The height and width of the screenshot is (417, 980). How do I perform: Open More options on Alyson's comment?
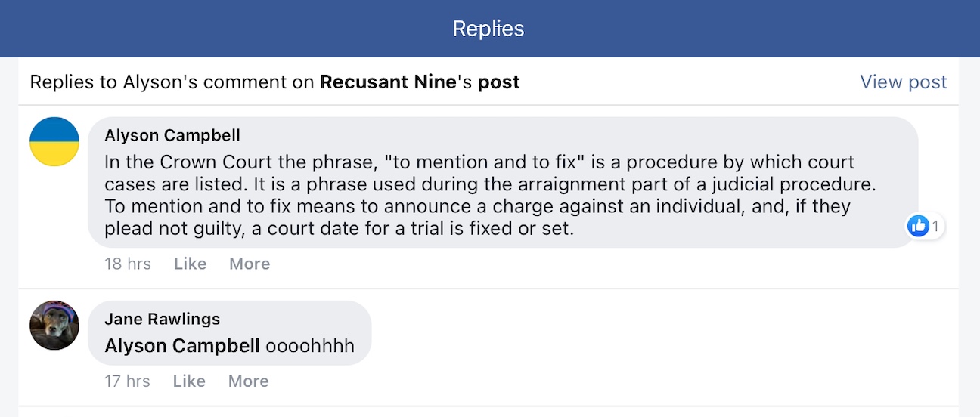coord(250,264)
